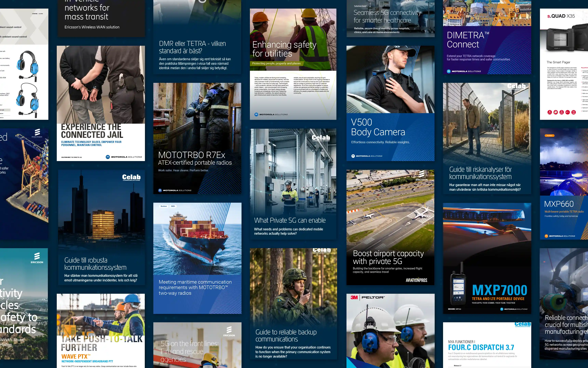This screenshot has width=588, height=368.
Task: Click the 3M logo on the Peltor brochure
Action: click(354, 297)
